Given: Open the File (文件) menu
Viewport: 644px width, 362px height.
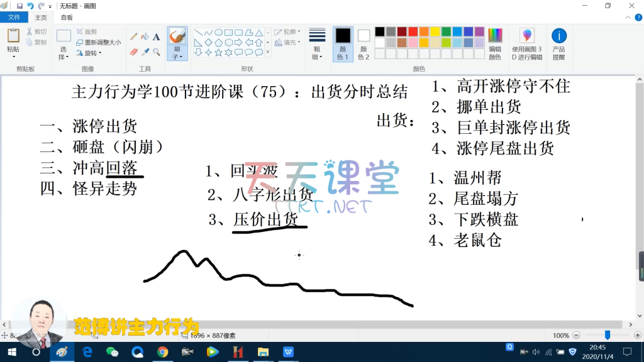Looking at the screenshot, I should coord(14,18).
